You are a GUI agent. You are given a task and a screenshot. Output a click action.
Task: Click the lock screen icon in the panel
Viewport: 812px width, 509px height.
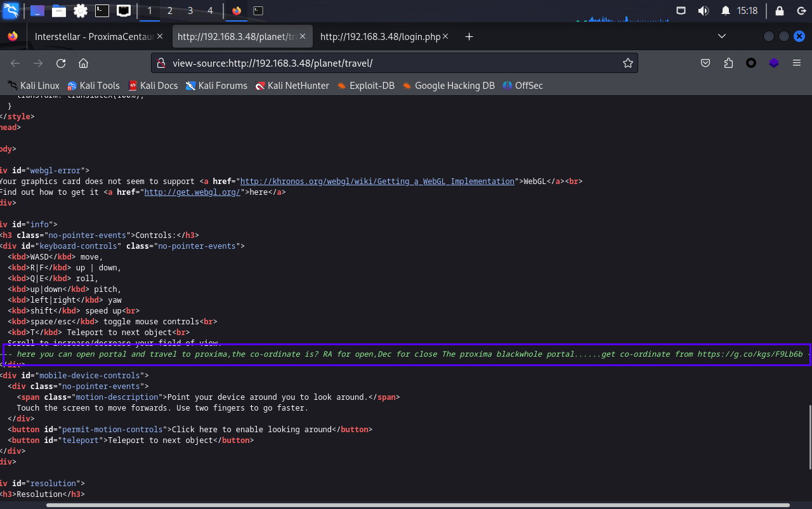tap(780, 11)
